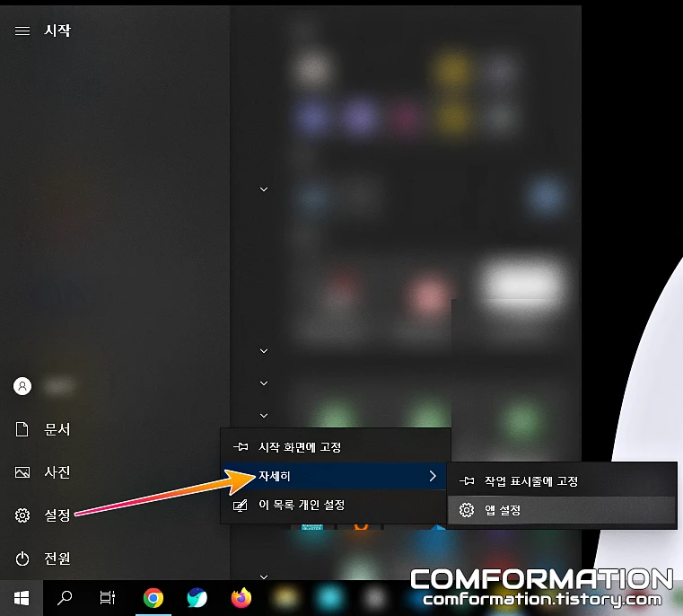
Task: Click the pin icon beside 시작 화면에 고정
Action: click(241, 447)
